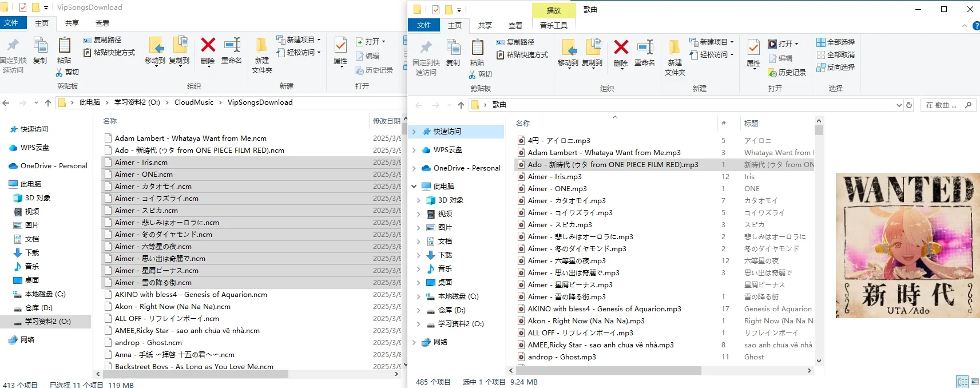The height and width of the screenshot is (388, 980).
Task: Click refresh button in 歌曲 address bar
Action: (909, 105)
